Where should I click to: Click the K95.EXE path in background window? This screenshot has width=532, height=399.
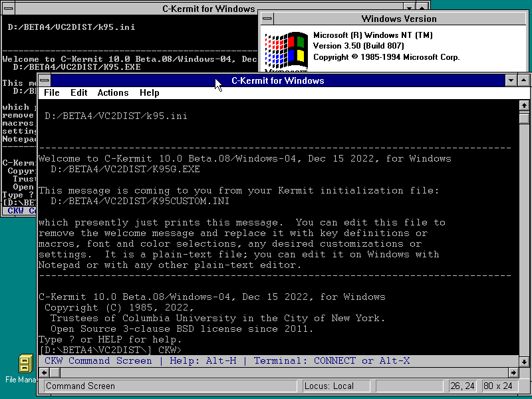tap(76, 67)
